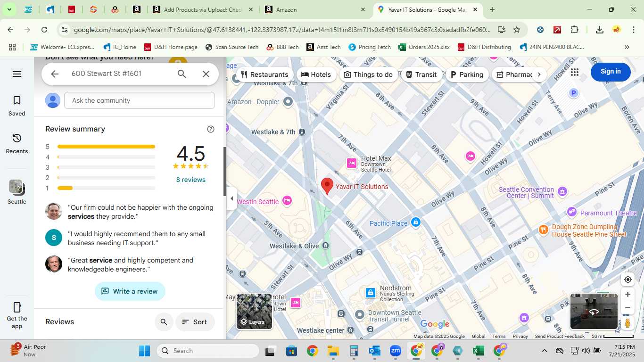This screenshot has height=362, width=644.
Task: Click the 5 star rating bar
Action: (106, 147)
